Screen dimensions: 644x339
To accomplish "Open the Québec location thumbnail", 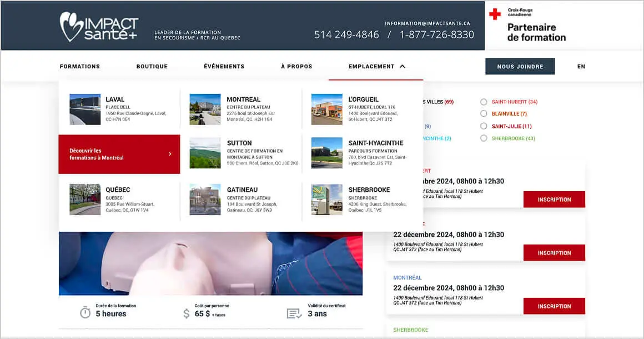I will pyautogui.click(x=85, y=200).
